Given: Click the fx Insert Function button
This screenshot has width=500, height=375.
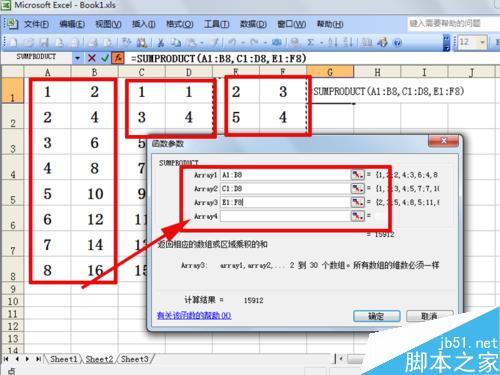Looking at the screenshot, I should (x=118, y=58).
